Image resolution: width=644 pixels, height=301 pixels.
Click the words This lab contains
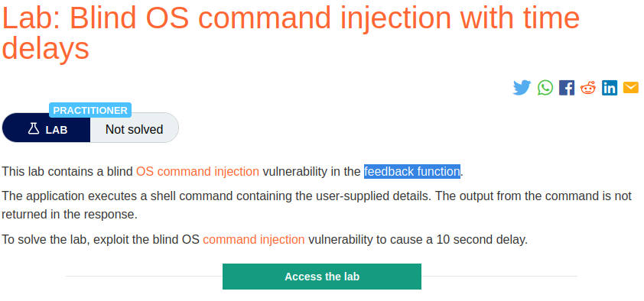pyautogui.click(x=48, y=171)
